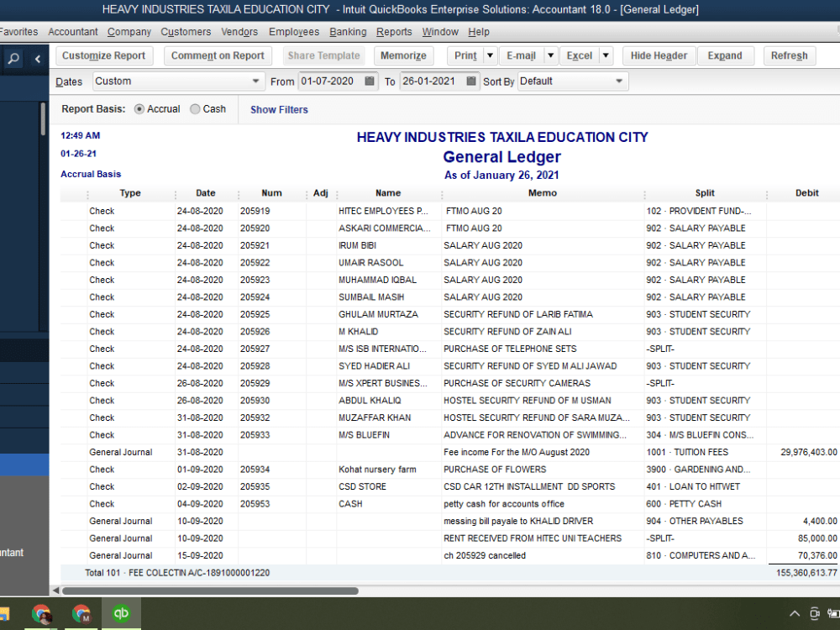
Task: Open second Chrome icon with M badge
Action: 81,614
